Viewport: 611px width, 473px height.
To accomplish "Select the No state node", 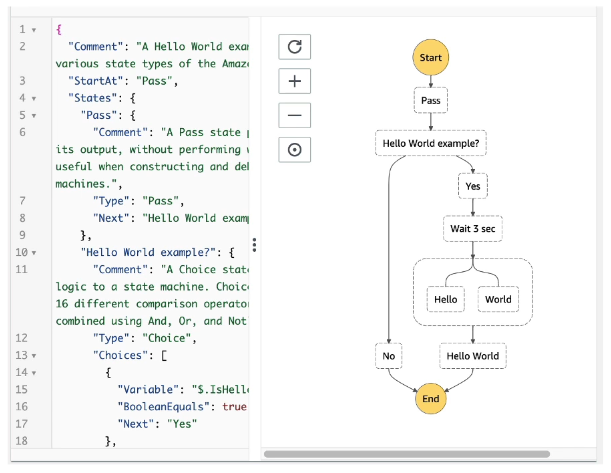I will tap(389, 355).
